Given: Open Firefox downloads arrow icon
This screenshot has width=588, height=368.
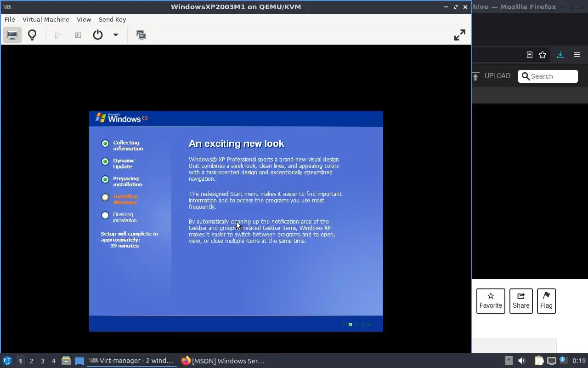Looking at the screenshot, I should click(x=560, y=55).
